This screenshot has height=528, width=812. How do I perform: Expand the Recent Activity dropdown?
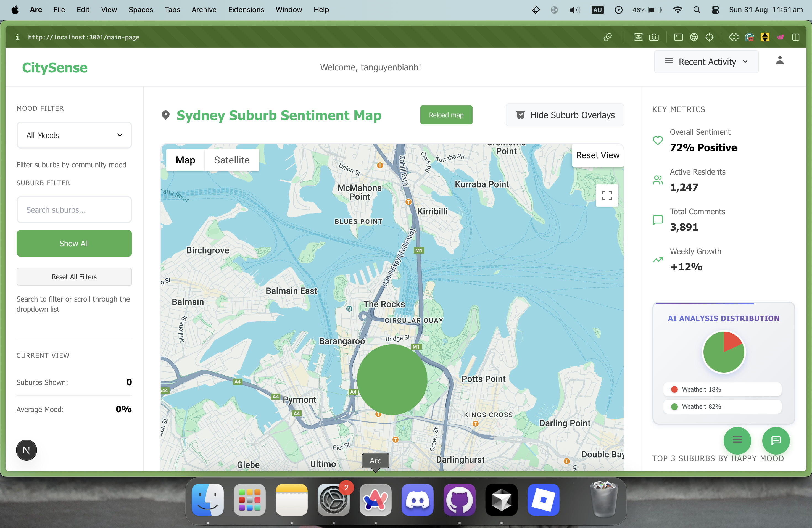click(x=706, y=62)
